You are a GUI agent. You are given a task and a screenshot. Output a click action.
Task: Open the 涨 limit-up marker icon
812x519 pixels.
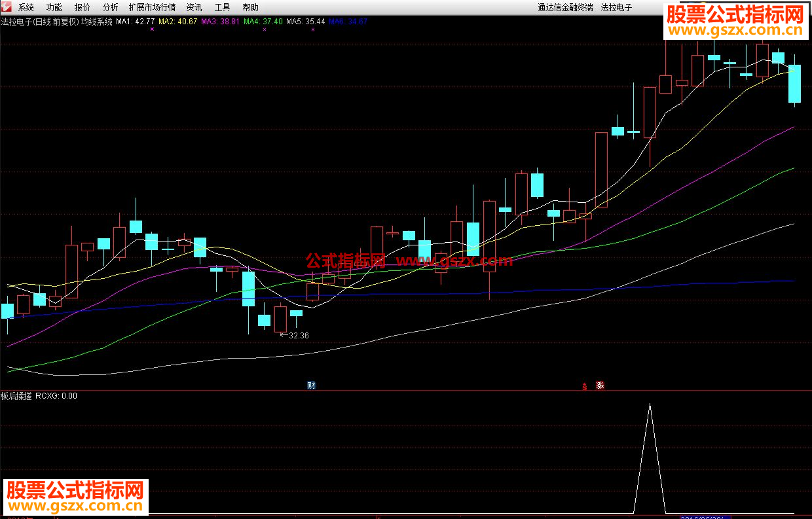(x=600, y=385)
